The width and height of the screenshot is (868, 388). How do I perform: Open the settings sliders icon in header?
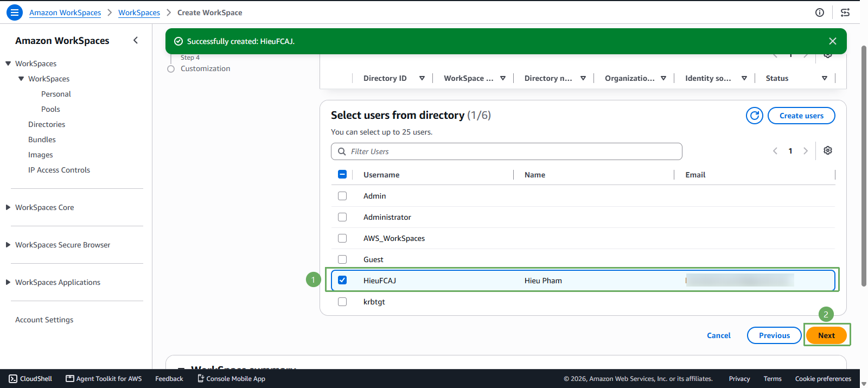[x=845, y=12]
